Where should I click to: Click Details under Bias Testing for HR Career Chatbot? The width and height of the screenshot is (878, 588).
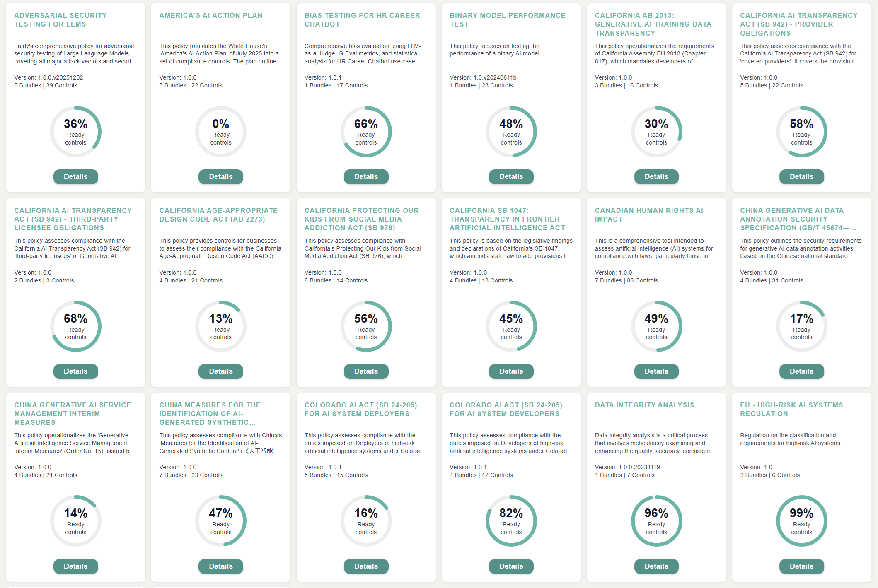click(x=366, y=177)
